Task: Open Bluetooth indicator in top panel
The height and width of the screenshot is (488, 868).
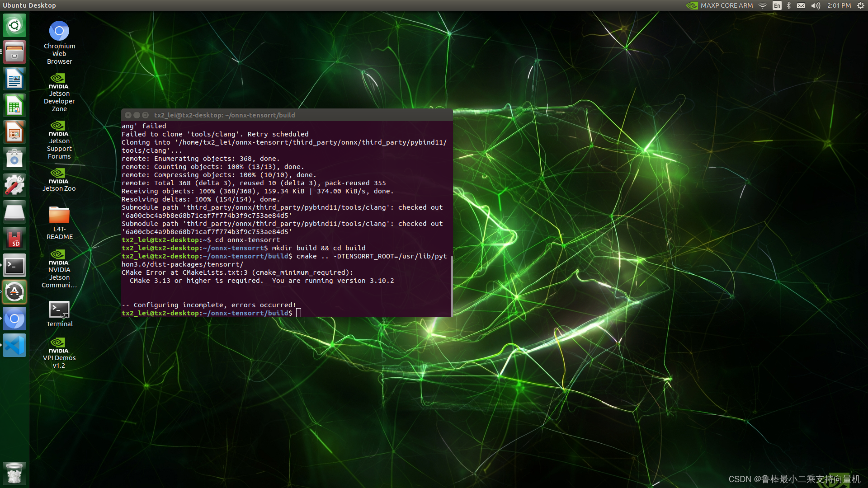Action: tap(789, 5)
